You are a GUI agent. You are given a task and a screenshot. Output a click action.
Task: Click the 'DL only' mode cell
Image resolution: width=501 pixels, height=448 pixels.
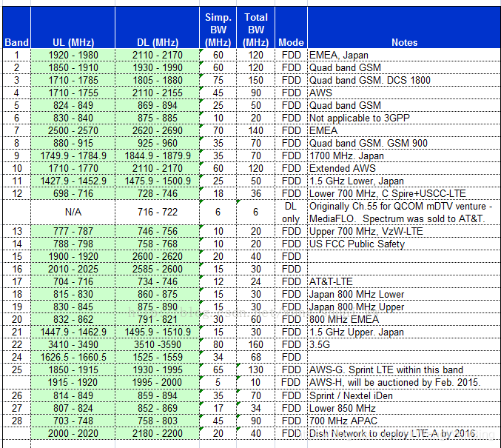[x=291, y=212]
